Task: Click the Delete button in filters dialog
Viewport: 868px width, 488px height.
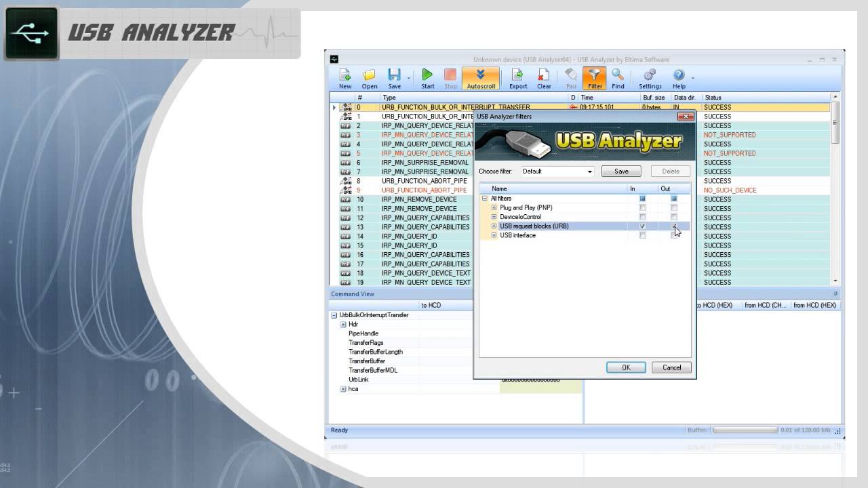Action: click(x=671, y=171)
